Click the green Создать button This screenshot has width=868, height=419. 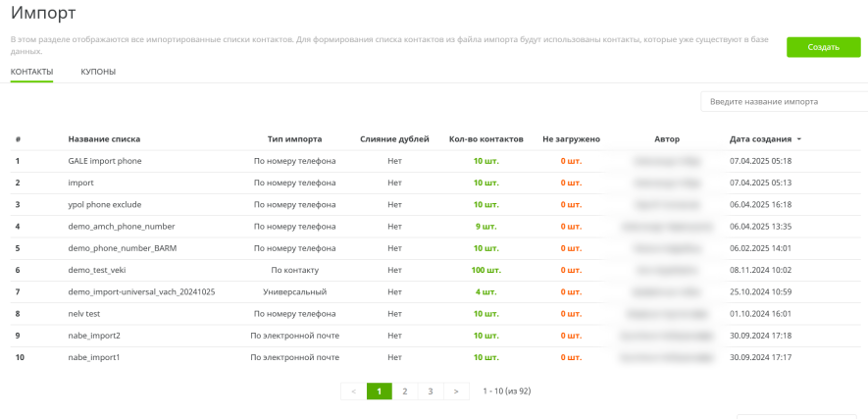pyautogui.click(x=823, y=47)
